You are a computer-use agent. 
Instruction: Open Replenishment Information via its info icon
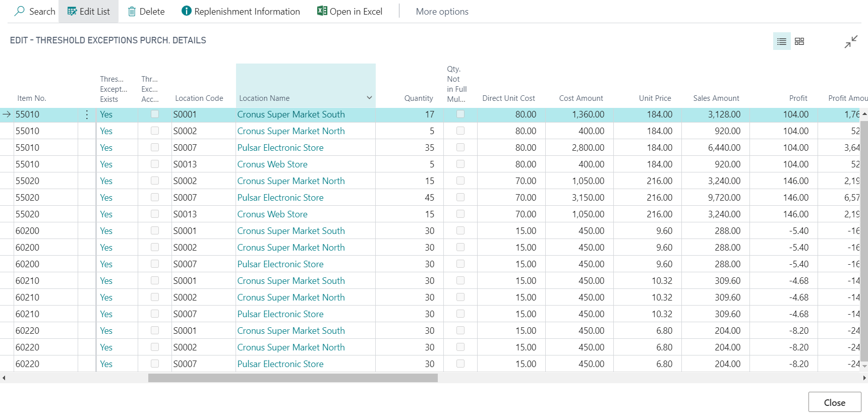point(186,11)
